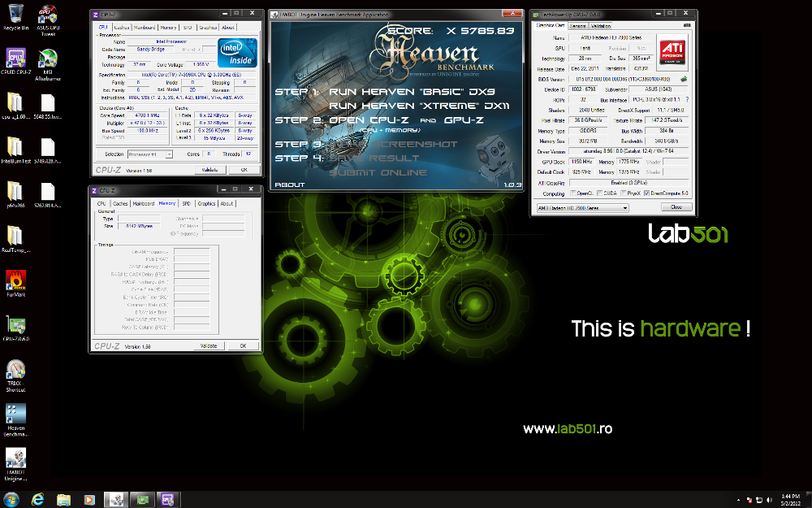Click Validate in the bottom CPU-Z window

point(209,345)
